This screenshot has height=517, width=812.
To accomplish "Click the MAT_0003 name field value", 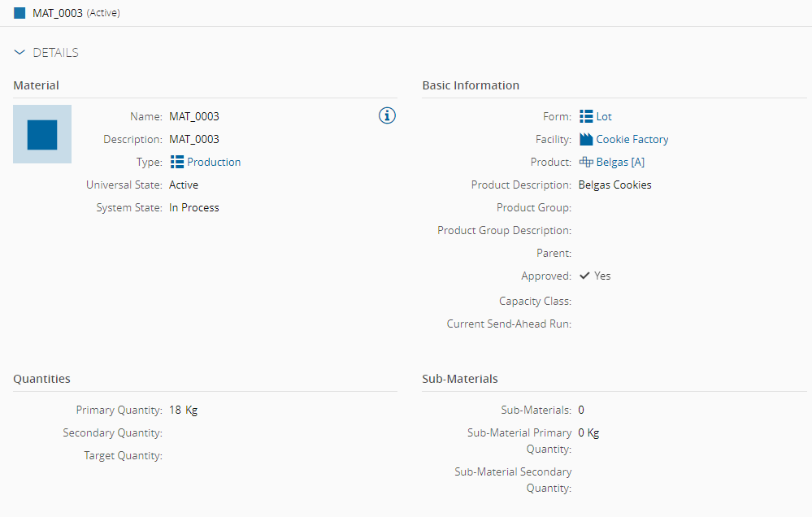I will [194, 116].
